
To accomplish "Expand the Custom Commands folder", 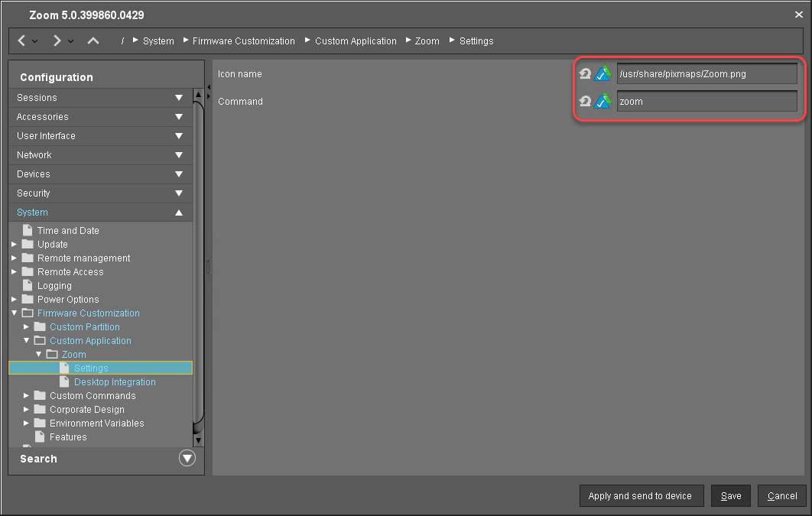I will coord(27,396).
